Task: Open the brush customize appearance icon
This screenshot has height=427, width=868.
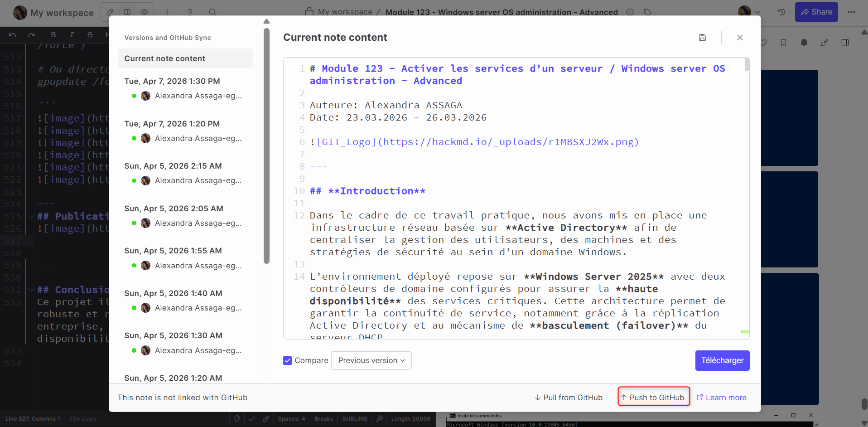Action: (825, 43)
